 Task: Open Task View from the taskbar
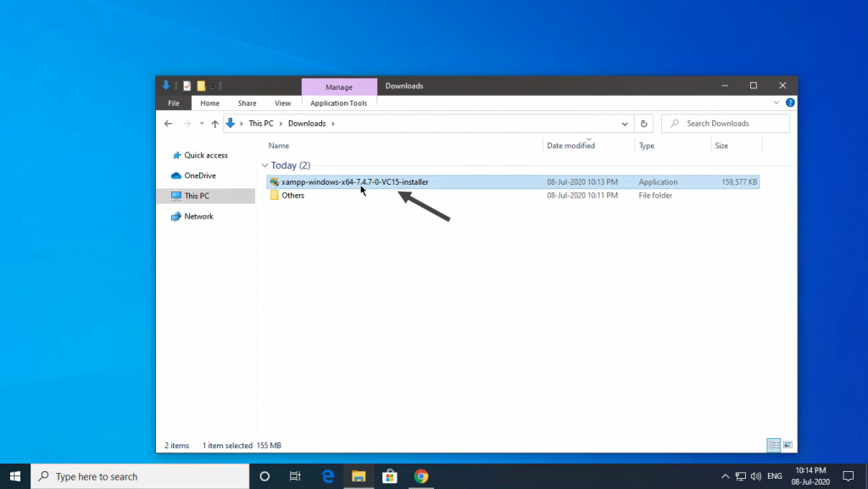(x=295, y=476)
